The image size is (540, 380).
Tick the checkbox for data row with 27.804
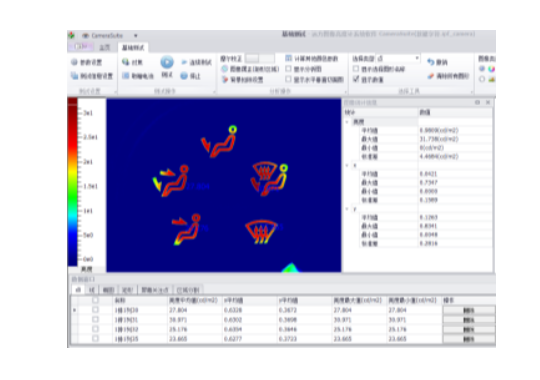click(x=95, y=310)
